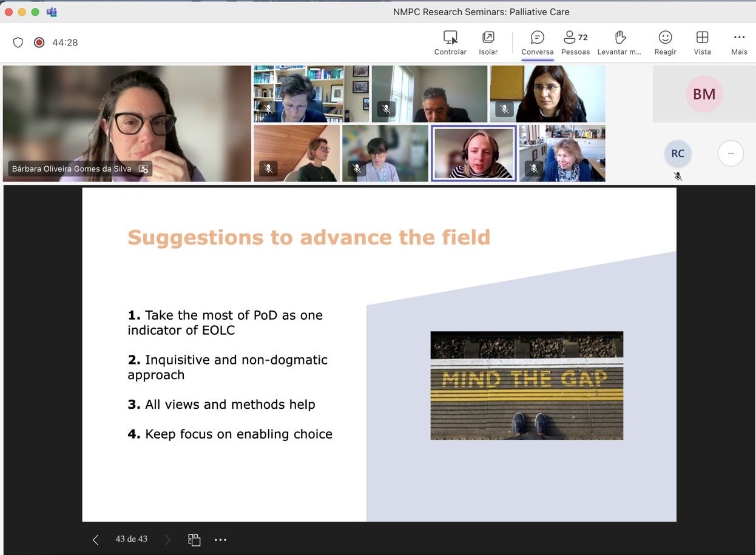Image resolution: width=756 pixels, height=555 pixels.
Task: Click the Bárbara Oliveira Gomes da Silva name label
Action: click(72, 169)
